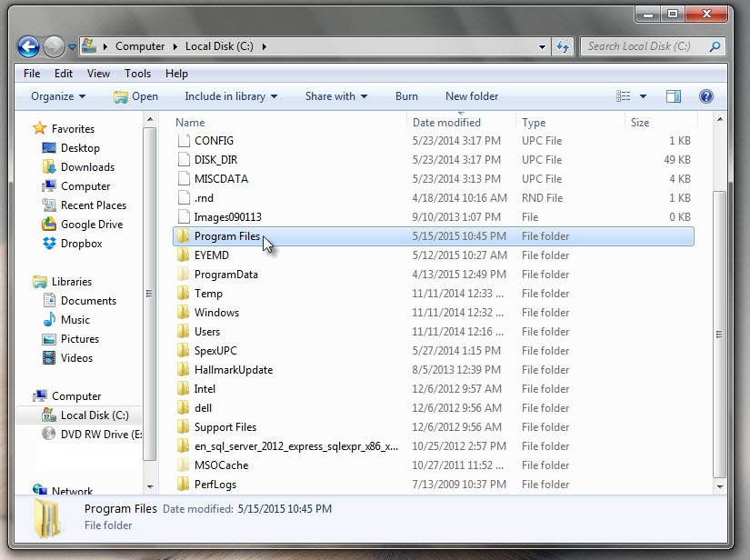
Task: Click the Computer breadcrumb in address bar
Action: click(140, 46)
